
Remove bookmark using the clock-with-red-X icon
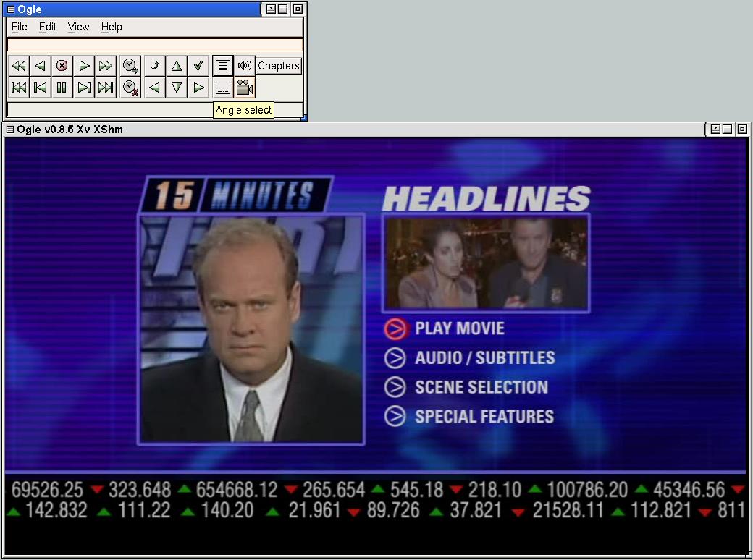(130, 88)
